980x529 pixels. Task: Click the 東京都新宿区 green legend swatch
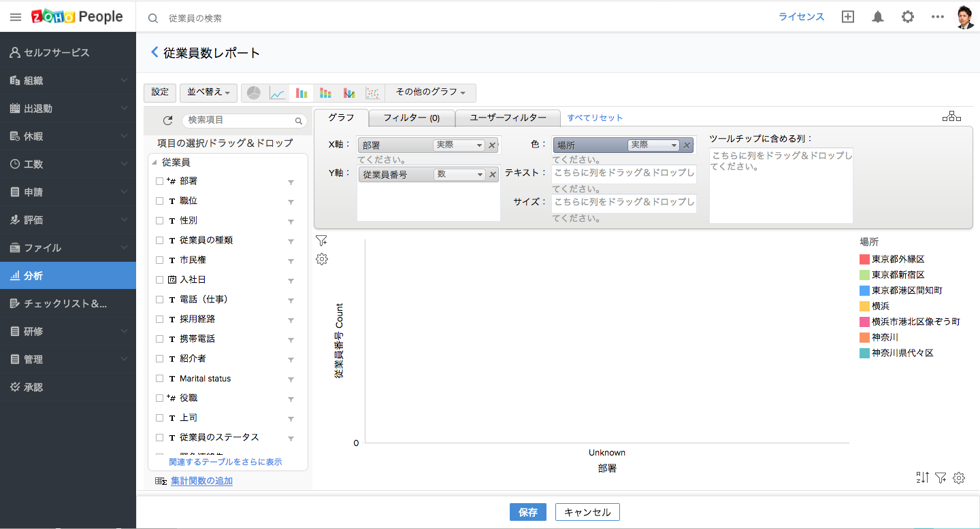[864, 275]
